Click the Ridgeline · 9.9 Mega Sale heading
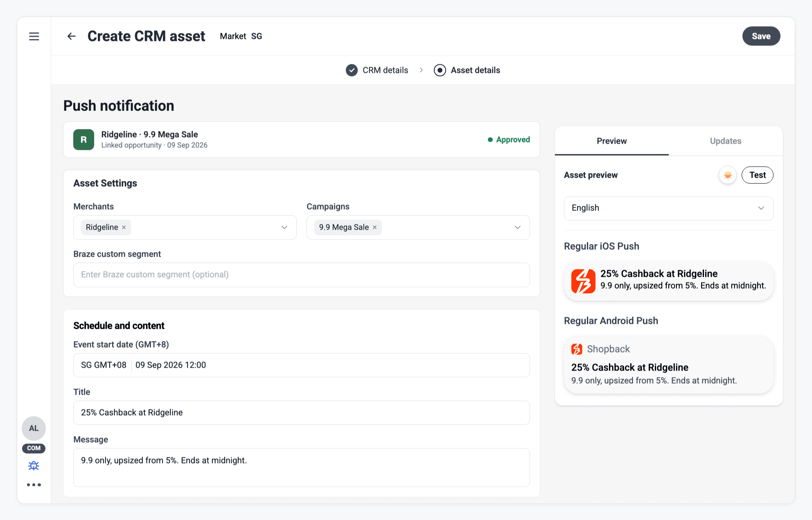This screenshot has height=520, width=812. tap(150, 134)
